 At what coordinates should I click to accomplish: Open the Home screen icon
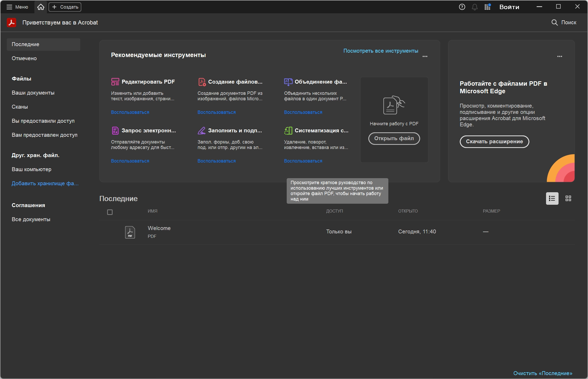tap(41, 7)
